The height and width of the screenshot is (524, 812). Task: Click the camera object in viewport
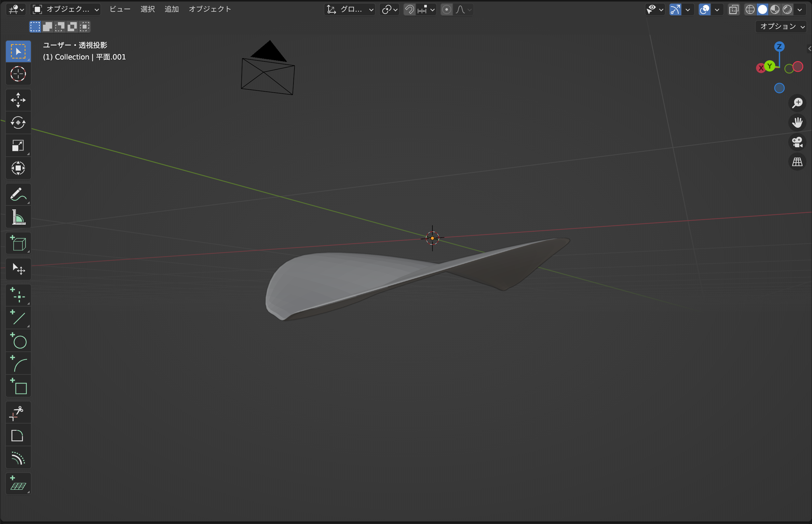pos(268,68)
